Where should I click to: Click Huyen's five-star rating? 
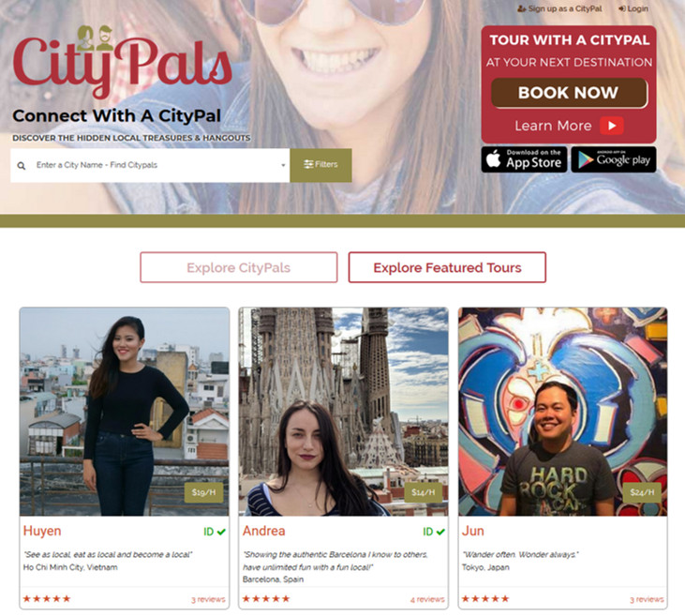(x=47, y=598)
